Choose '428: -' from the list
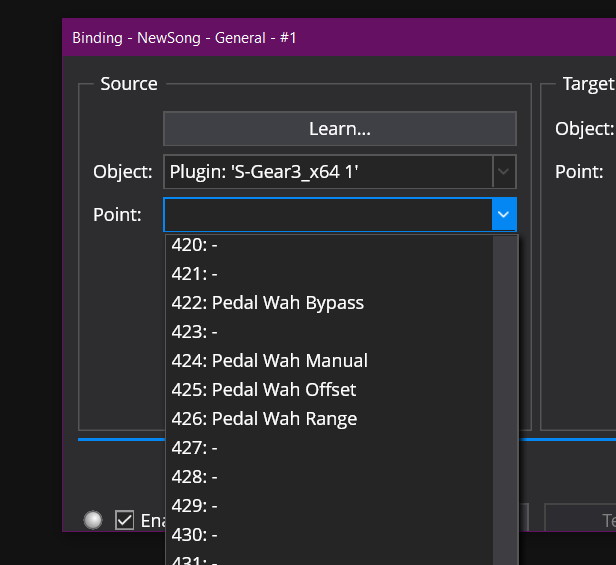This screenshot has height=565, width=616. (329, 477)
